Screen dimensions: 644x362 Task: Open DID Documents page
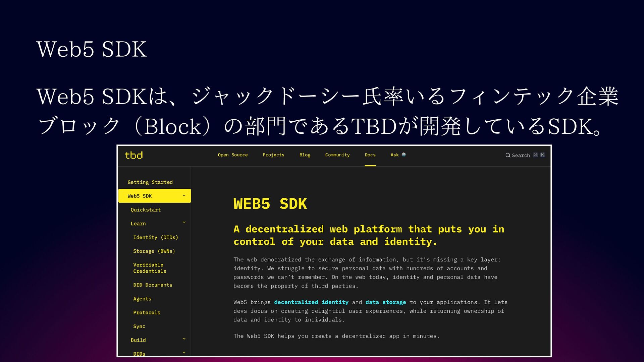[153, 285]
